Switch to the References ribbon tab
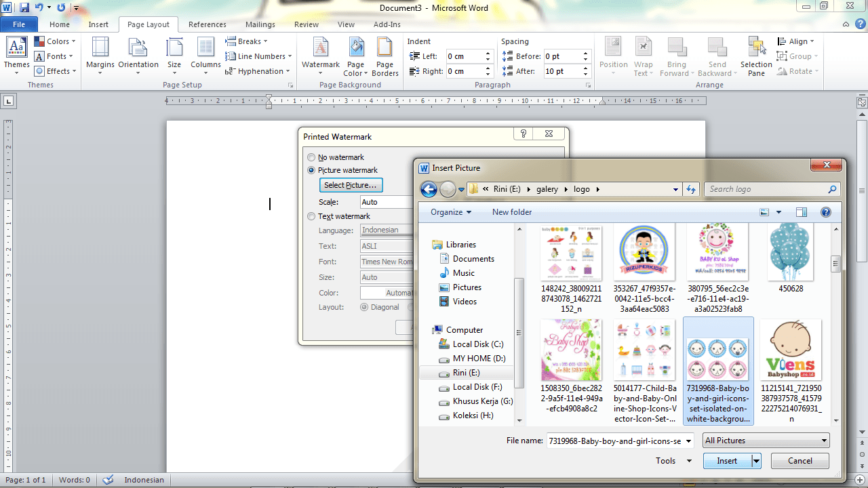Image resolution: width=868 pixels, height=488 pixels. tap(207, 24)
